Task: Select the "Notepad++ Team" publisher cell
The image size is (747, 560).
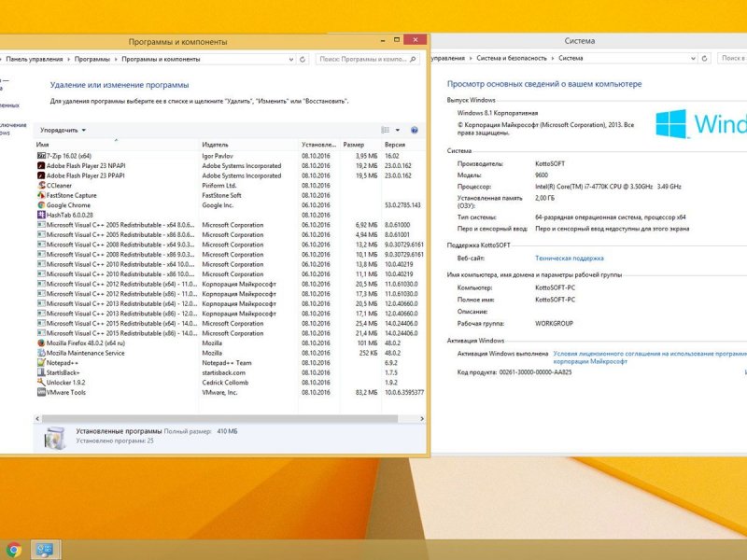Action: pos(227,363)
